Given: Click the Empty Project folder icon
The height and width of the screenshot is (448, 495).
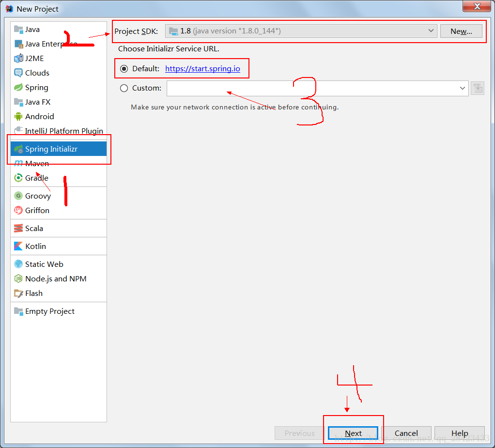Looking at the screenshot, I should coord(18,311).
